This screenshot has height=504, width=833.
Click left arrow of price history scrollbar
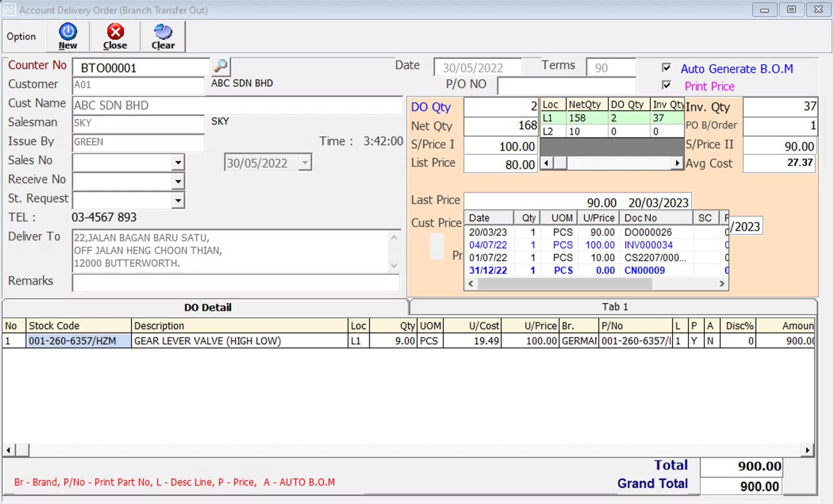(x=471, y=284)
